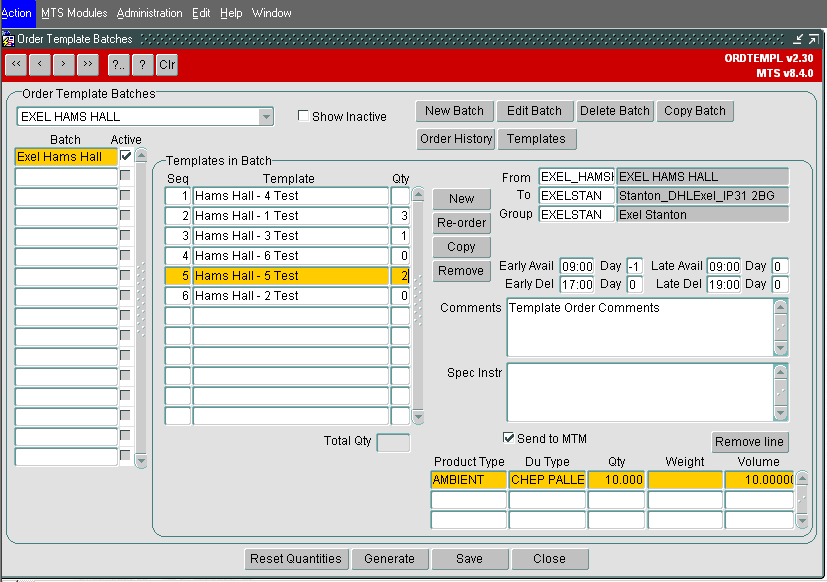The width and height of the screenshot is (827, 582).
Task: Click the Generate button
Action: point(390,559)
